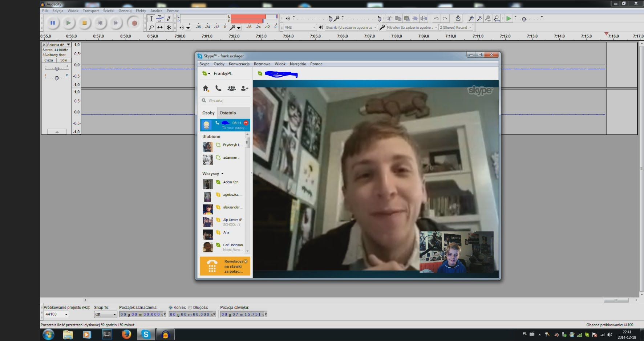Viewport: 644px width, 341px height.
Task: Open the Głośniki output device dropdown
Action: [x=351, y=28]
